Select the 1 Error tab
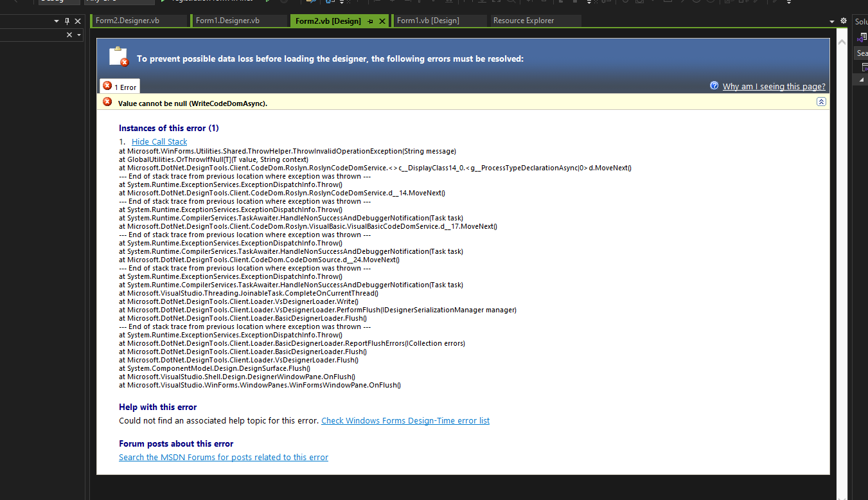Viewport: 868px width, 500px height. 120,87
